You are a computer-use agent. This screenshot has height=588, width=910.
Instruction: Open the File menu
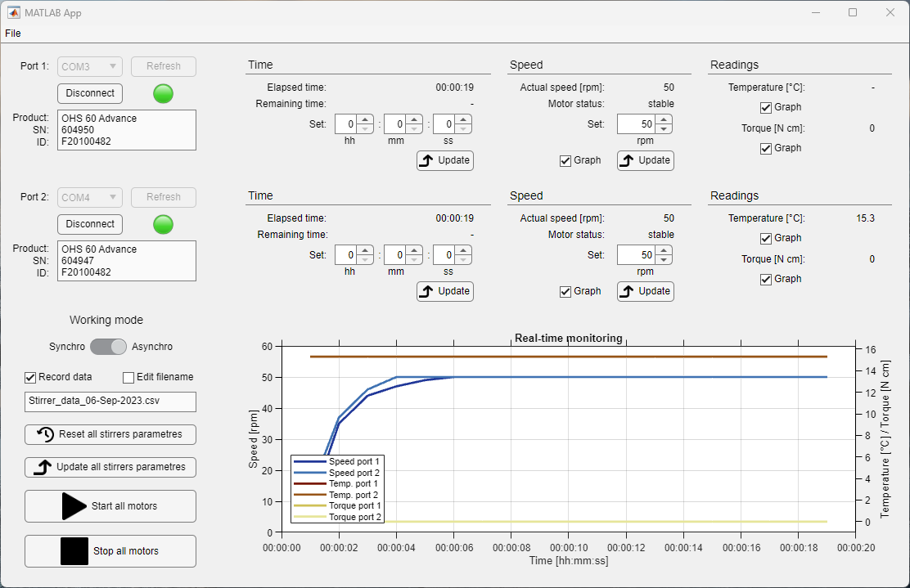pyautogui.click(x=13, y=34)
